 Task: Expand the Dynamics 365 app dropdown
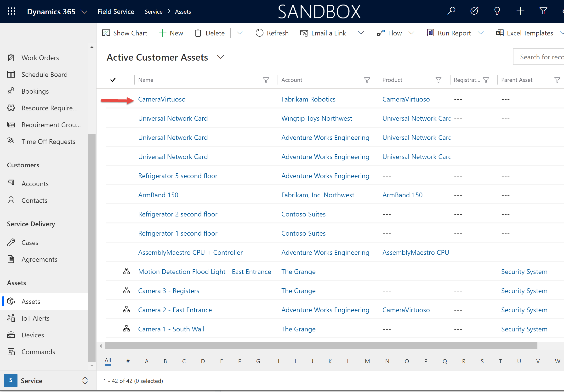(84, 12)
